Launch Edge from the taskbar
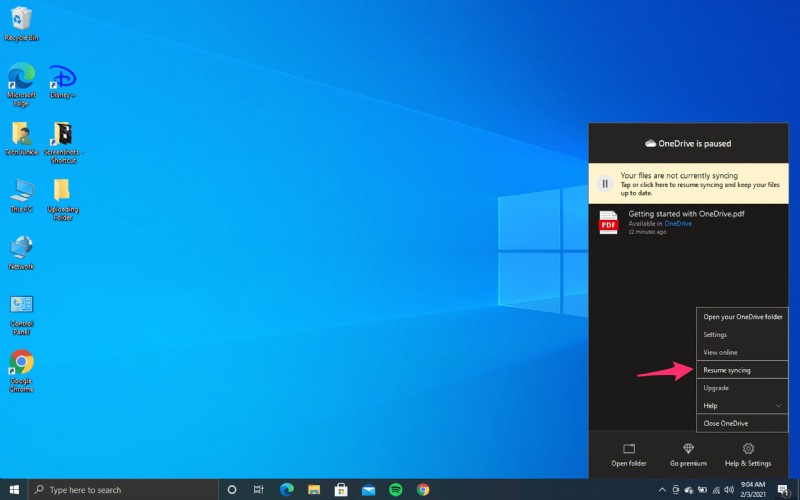800x500 pixels. pyautogui.click(x=287, y=490)
